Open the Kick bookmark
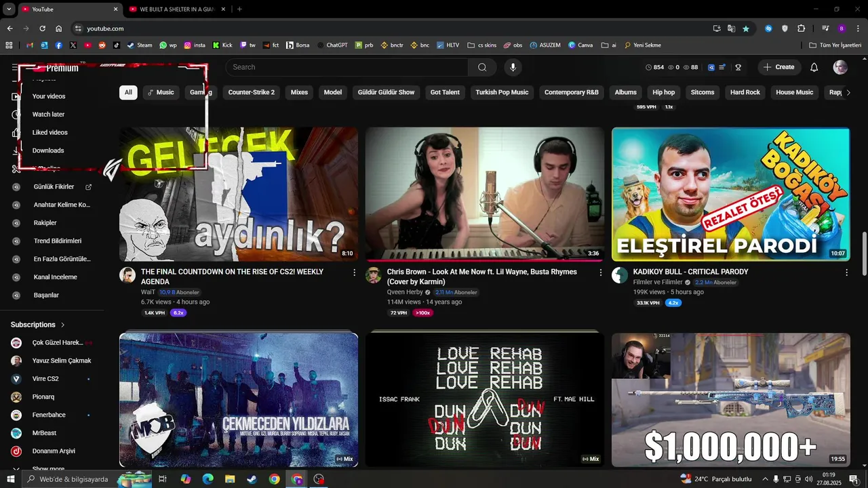This screenshot has height=488, width=868. coord(222,45)
